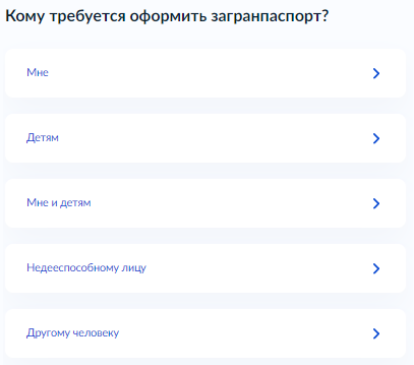The width and height of the screenshot is (414, 365).
Task: Choose the 'Детям' link label
Action: (x=43, y=138)
